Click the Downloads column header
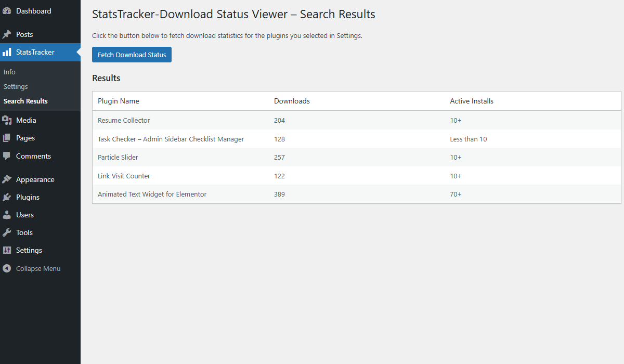This screenshot has width=624, height=364. click(x=292, y=101)
